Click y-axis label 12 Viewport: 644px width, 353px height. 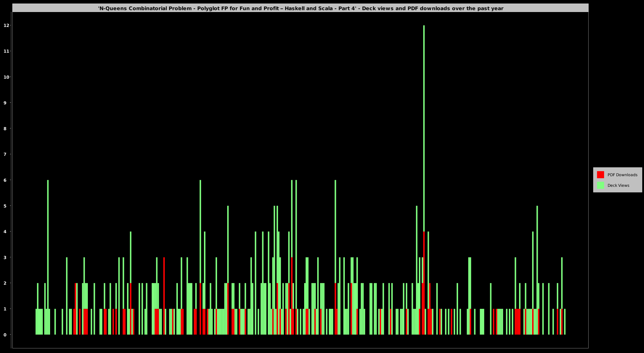[6, 25]
